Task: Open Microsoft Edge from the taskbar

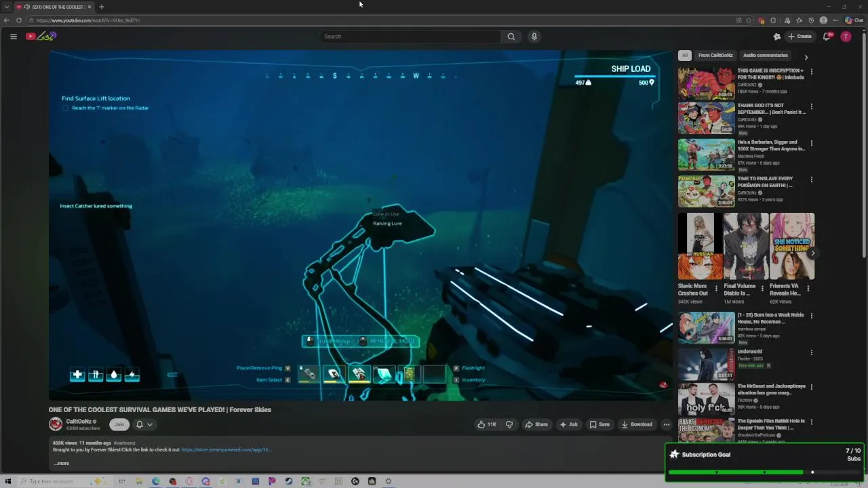Action: point(156,481)
